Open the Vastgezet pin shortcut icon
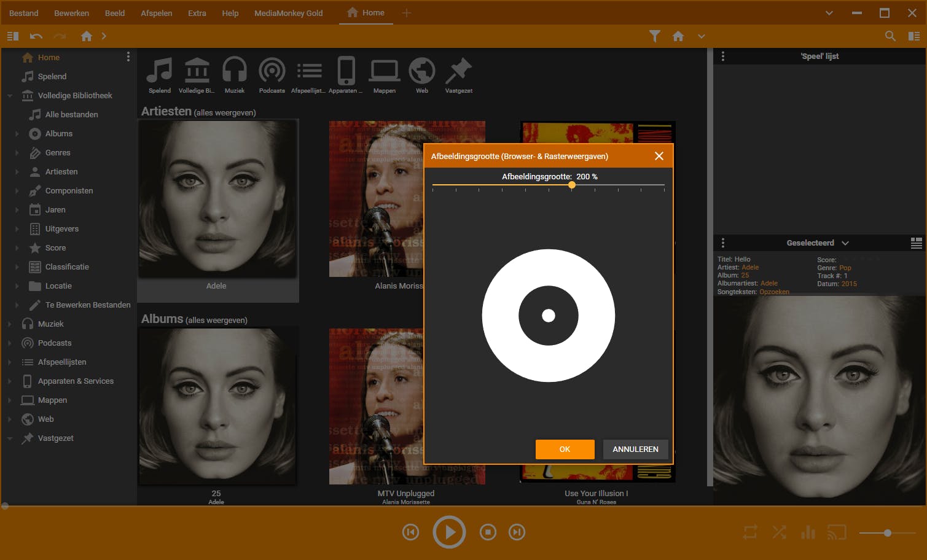Image resolution: width=927 pixels, height=560 pixels. coord(458,71)
